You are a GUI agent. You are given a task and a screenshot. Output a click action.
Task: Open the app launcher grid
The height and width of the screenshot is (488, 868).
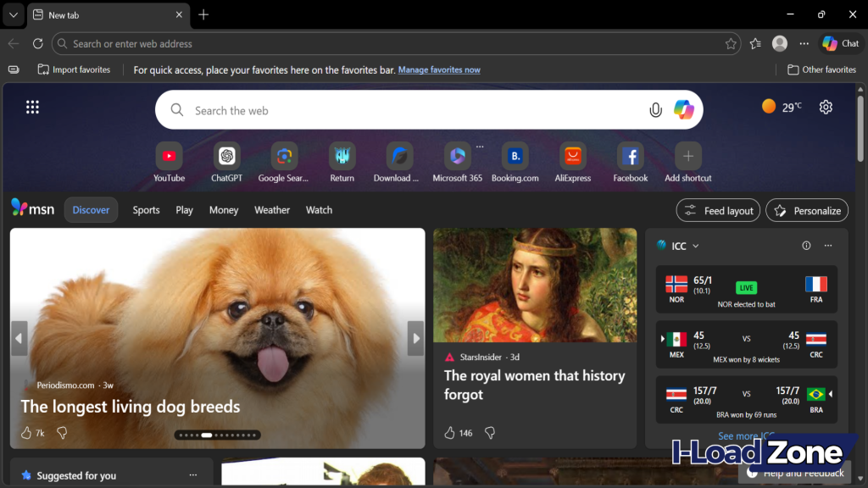(x=32, y=107)
